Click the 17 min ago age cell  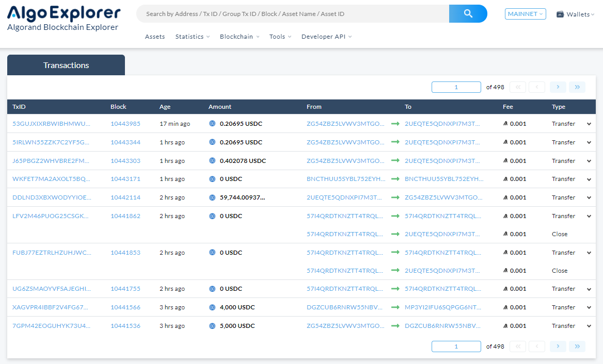coord(174,124)
